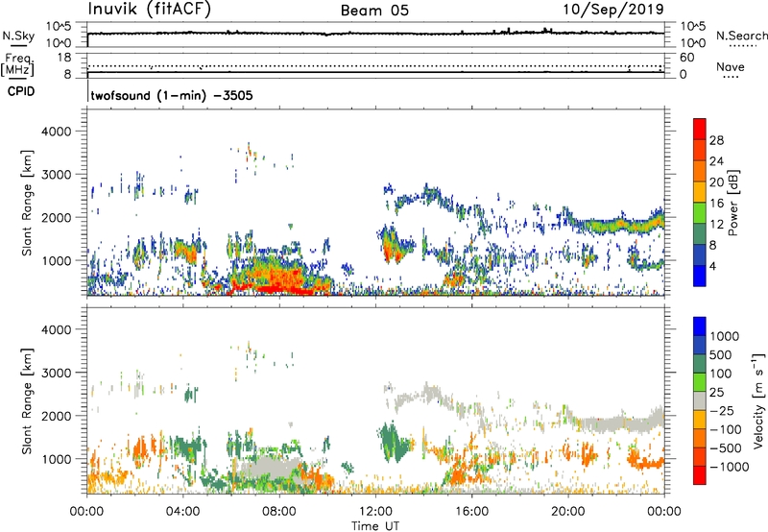Click the '1000' velocity scale value
Image resolution: width=768 pixels, height=532 pixels.
pos(725,336)
